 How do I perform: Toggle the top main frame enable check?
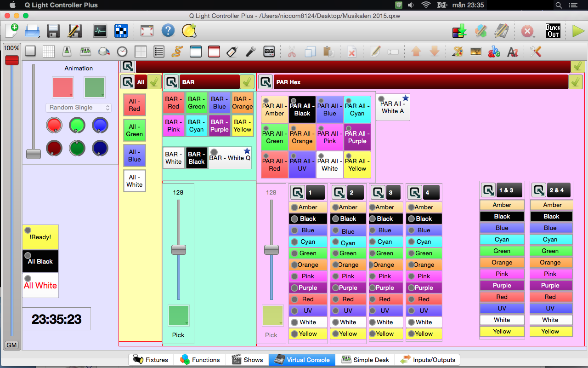[x=578, y=66]
